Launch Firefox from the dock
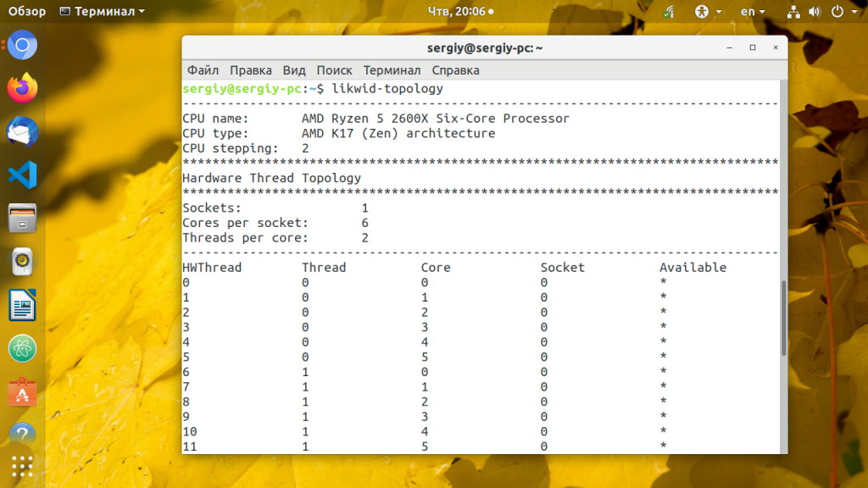Image resolution: width=868 pixels, height=488 pixels. click(23, 87)
